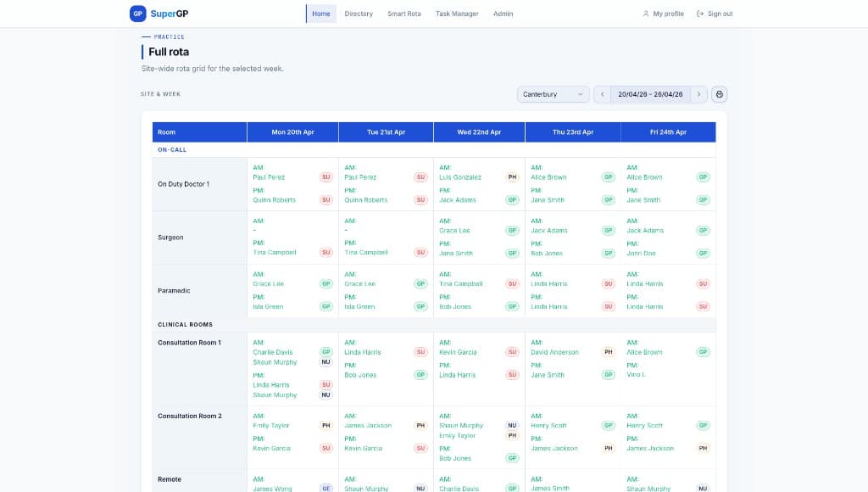Click Bob Jones in Tuesday Consultation Room 1
Viewport: 868px width, 492px height.
(360, 375)
